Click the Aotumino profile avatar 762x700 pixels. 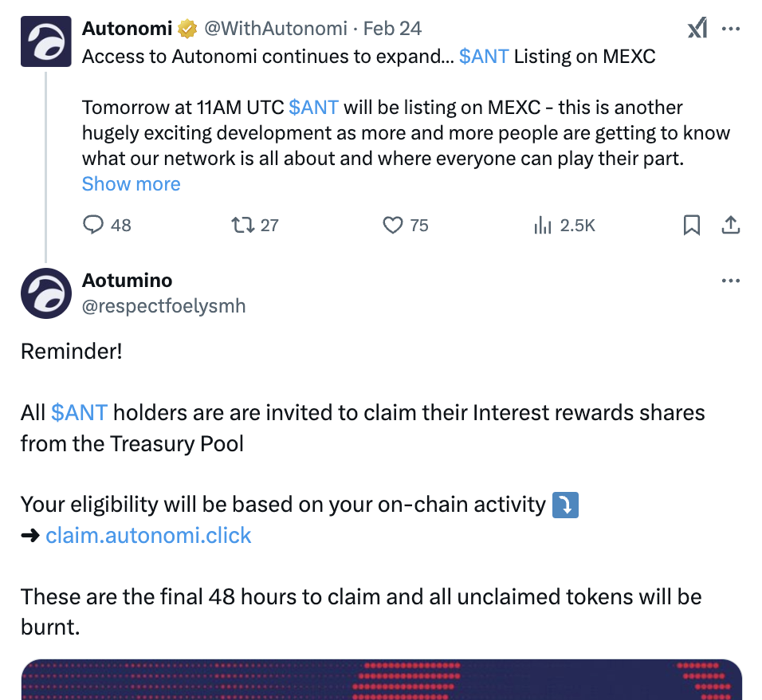45,293
